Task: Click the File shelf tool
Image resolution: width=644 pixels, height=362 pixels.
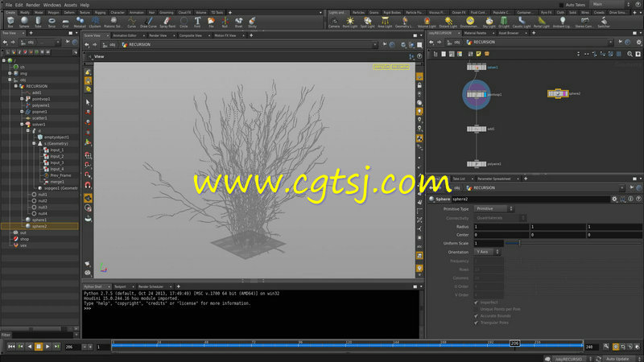Action: pyautogui.click(x=211, y=22)
